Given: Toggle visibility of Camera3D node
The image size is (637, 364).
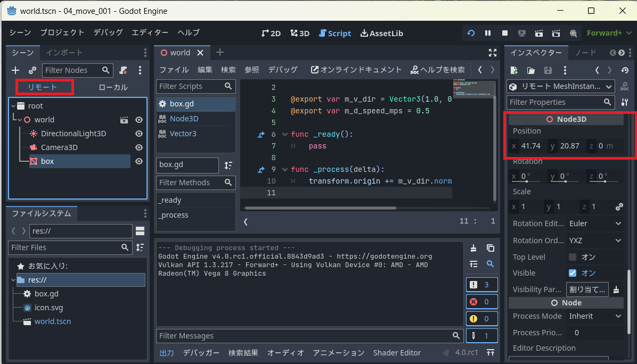Looking at the screenshot, I should [x=139, y=147].
